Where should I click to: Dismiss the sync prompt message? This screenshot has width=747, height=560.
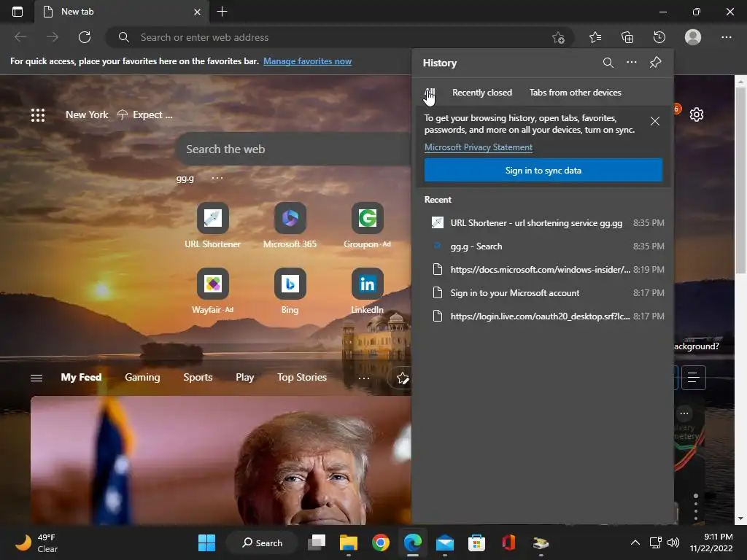[x=655, y=121]
